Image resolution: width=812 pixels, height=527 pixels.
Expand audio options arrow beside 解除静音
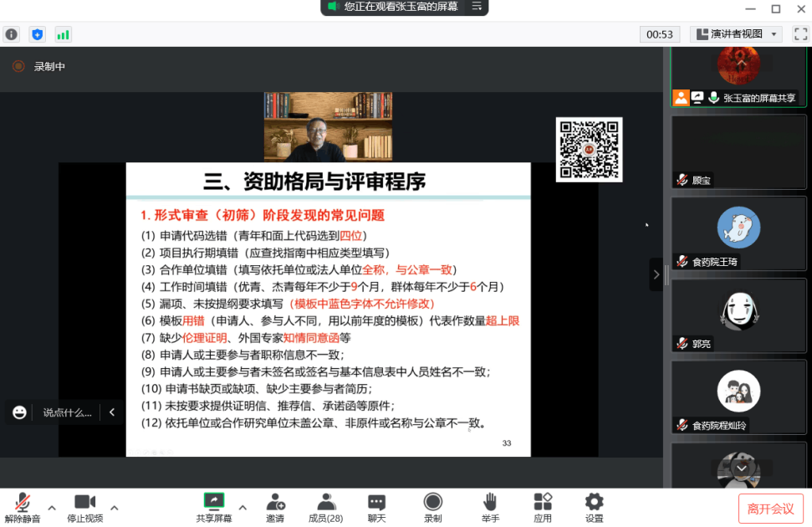click(52, 508)
